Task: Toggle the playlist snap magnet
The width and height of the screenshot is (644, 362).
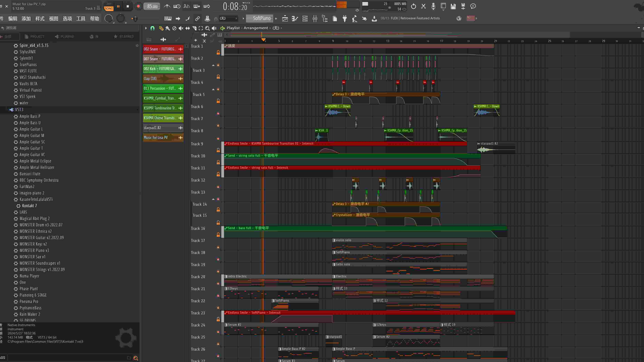Action: coord(152,28)
